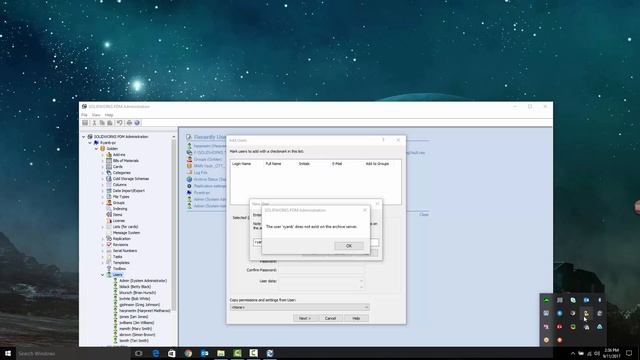Click the User data text field
The image size is (640, 360).
pos(321,284)
